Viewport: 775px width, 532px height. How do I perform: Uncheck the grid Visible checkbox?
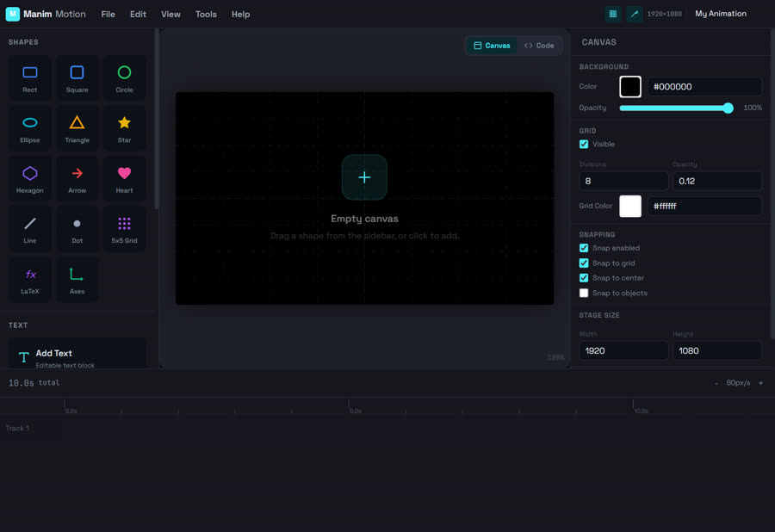(584, 145)
